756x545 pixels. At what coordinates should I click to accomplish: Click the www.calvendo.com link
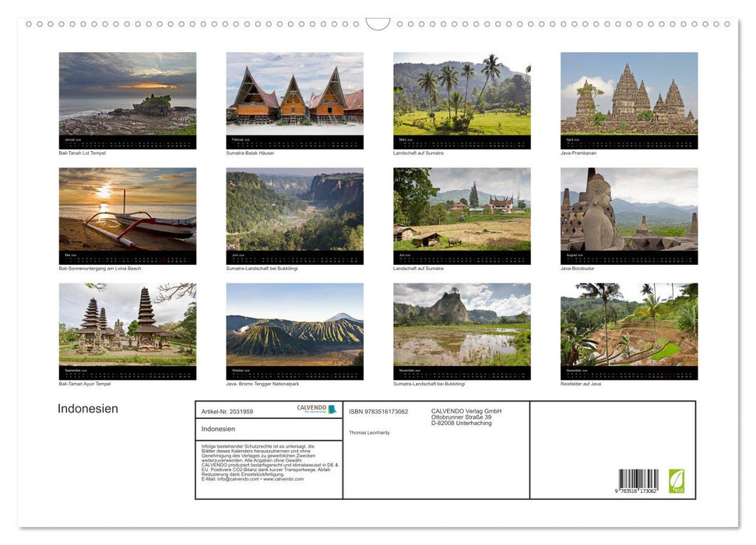point(285,479)
